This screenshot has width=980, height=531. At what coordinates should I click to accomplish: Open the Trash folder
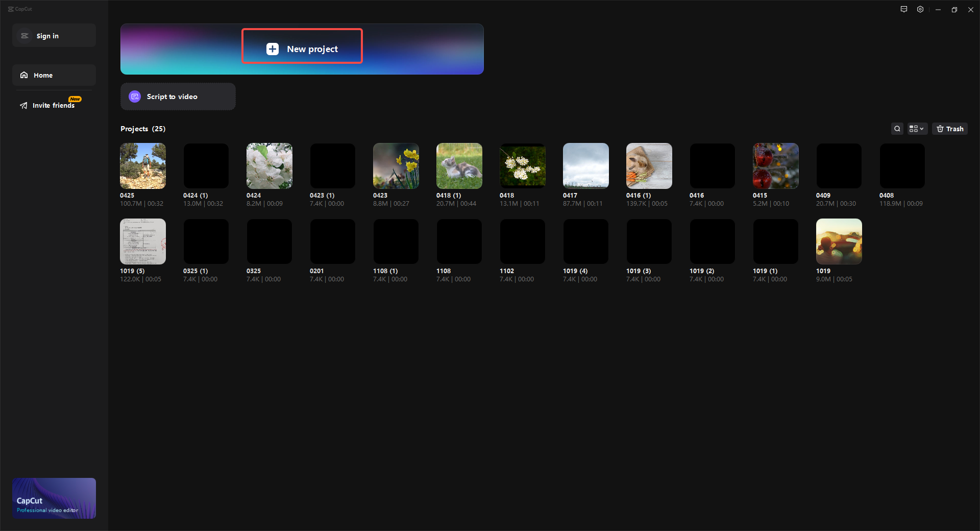pyautogui.click(x=950, y=129)
